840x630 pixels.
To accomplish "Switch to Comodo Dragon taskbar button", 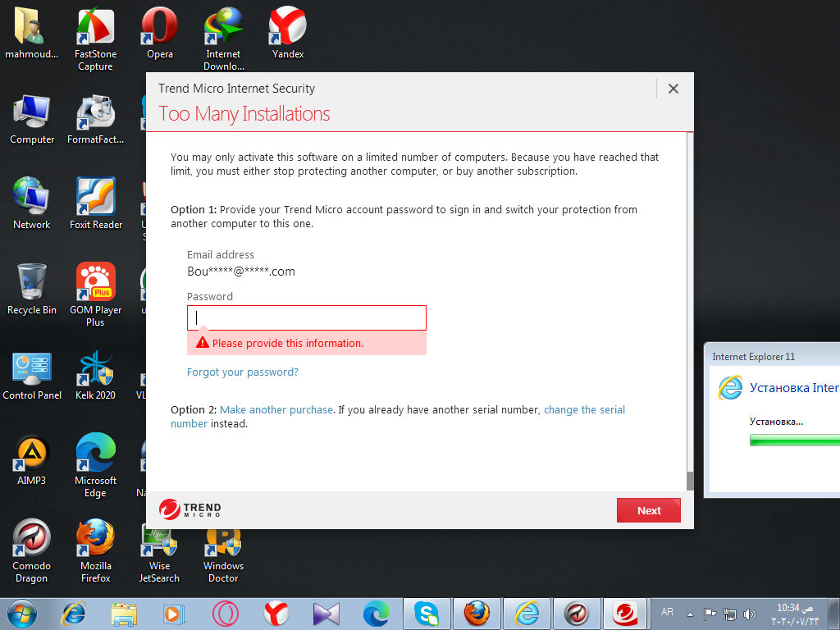I will [577, 614].
